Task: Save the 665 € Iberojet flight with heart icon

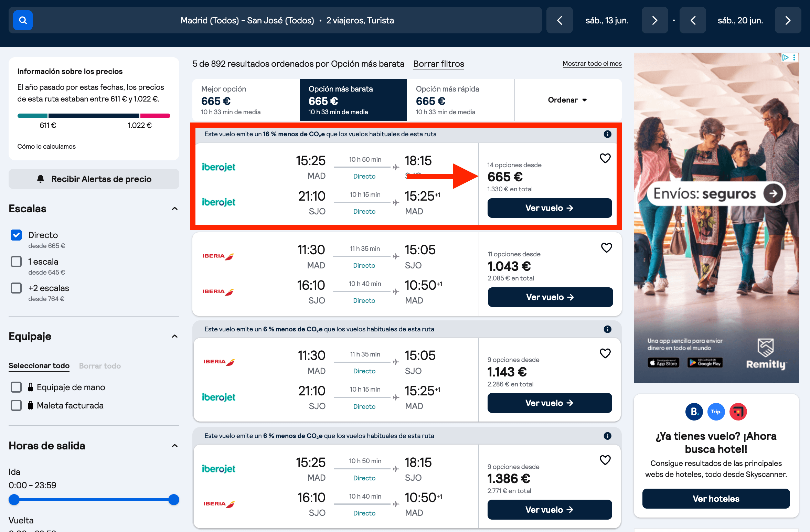Action: click(x=605, y=158)
